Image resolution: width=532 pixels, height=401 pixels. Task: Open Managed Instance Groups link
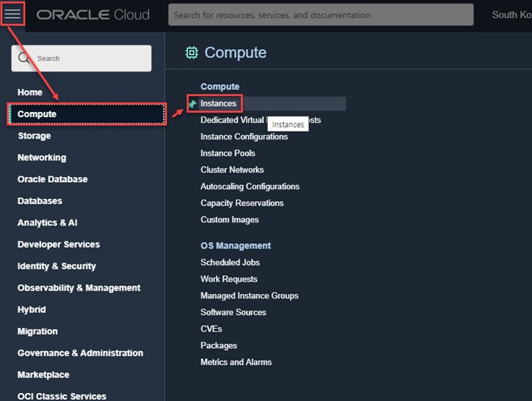[249, 296]
